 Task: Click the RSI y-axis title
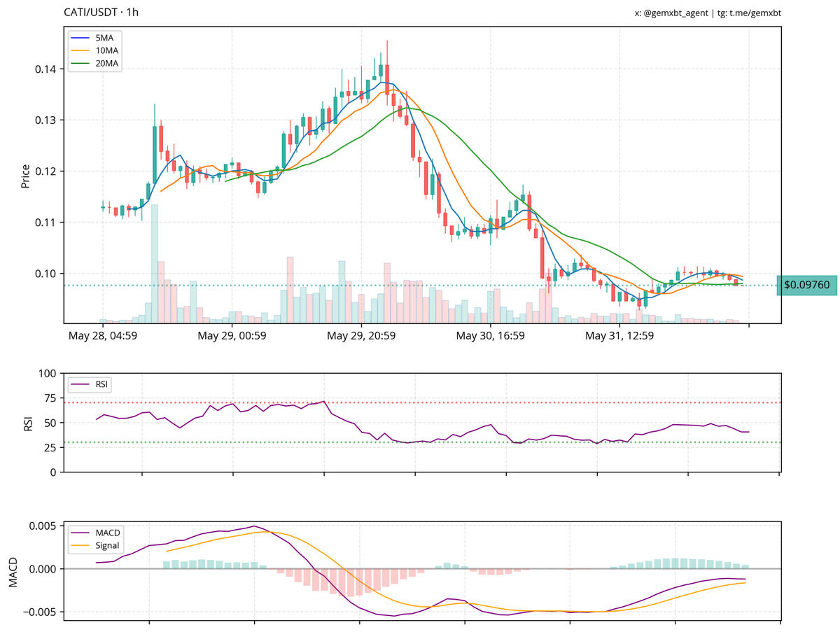[28, 423]
